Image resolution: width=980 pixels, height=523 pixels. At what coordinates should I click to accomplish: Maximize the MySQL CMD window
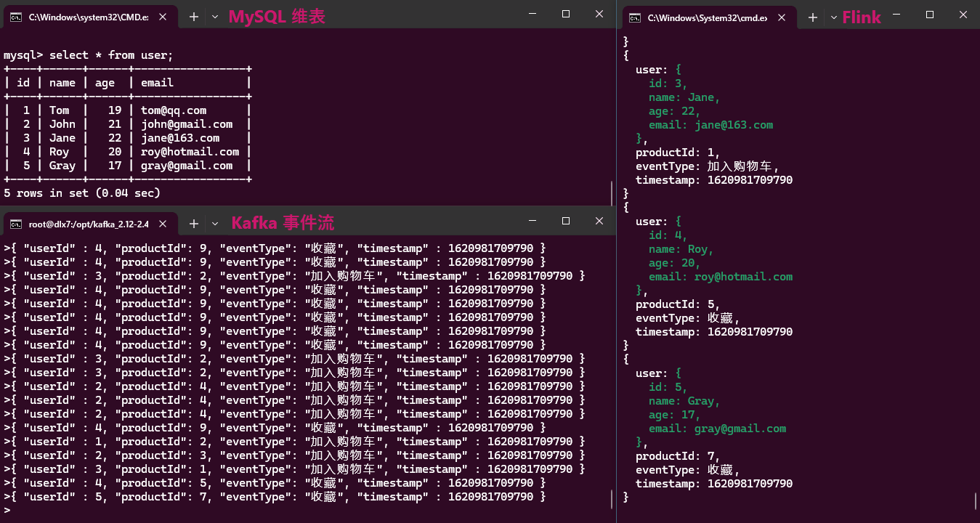coord(566,14)
